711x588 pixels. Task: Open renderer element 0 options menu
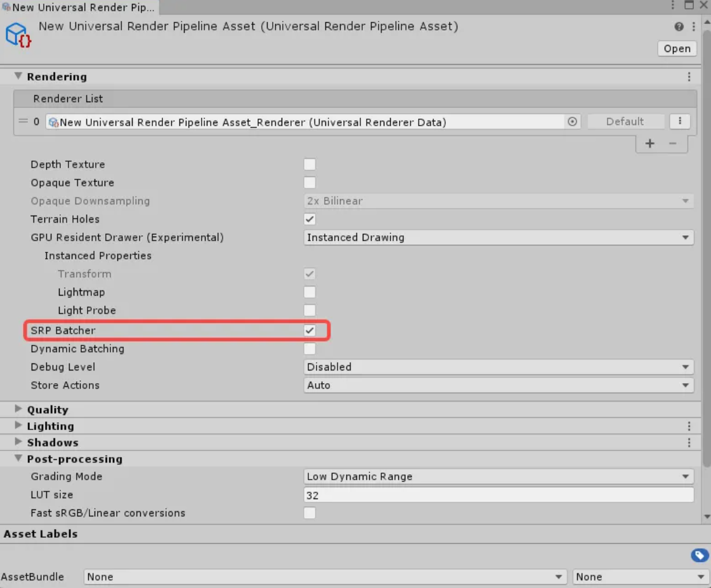[x=680, y=122]
